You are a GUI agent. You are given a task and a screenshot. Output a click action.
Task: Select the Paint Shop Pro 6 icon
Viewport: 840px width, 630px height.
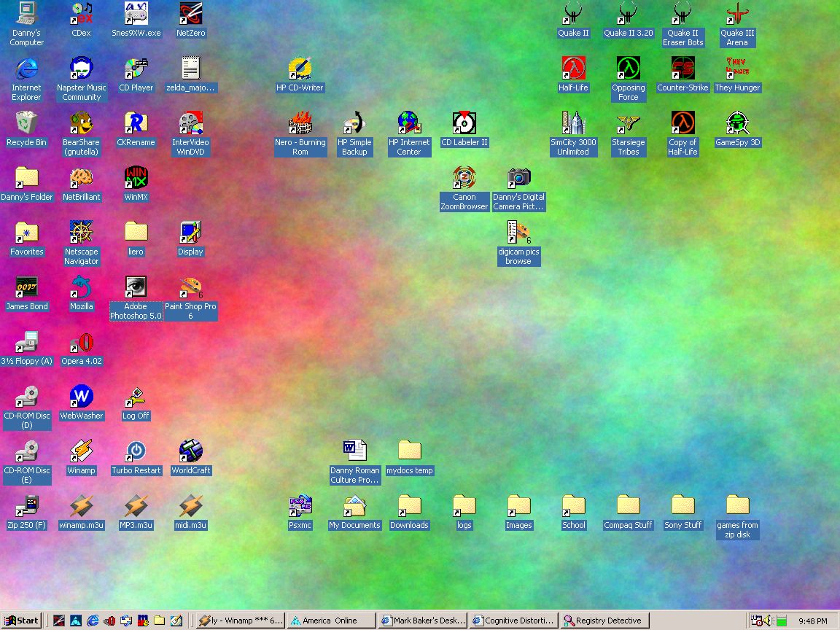pos(190,287)
